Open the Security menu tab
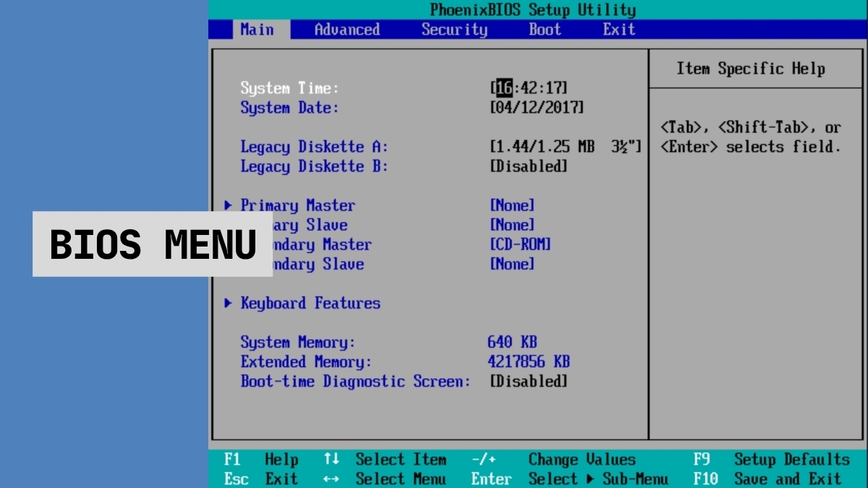Image resolution: width=868 pixels, height=488 pixels. [454, 30]
